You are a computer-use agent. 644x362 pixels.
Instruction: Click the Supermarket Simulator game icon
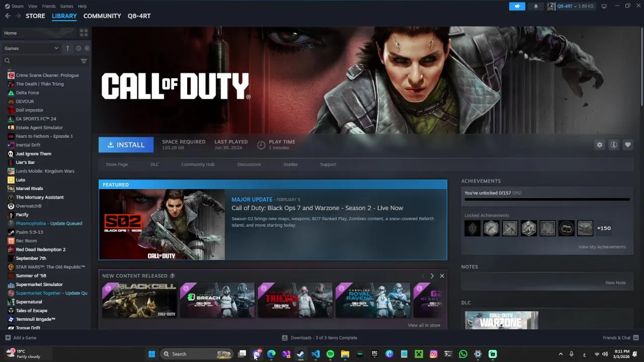coord(11,285)
